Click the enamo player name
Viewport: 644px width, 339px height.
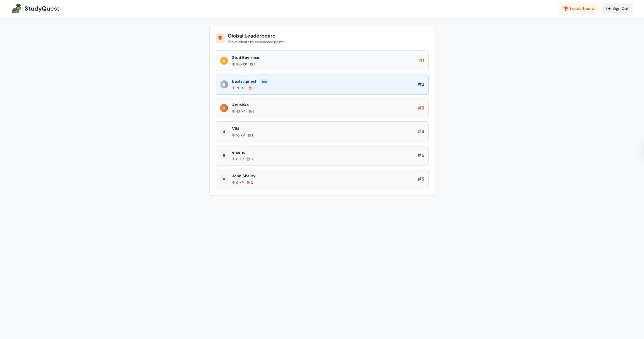click(x=238, y=152)
